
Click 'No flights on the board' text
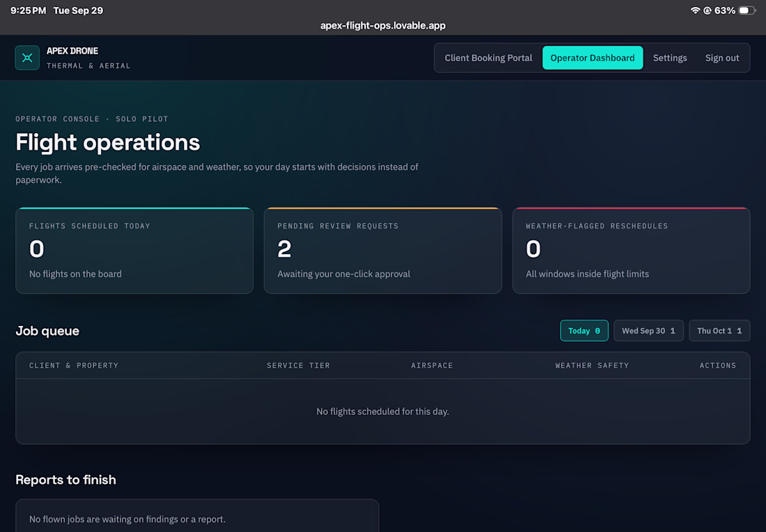click(x=75, y=274)
